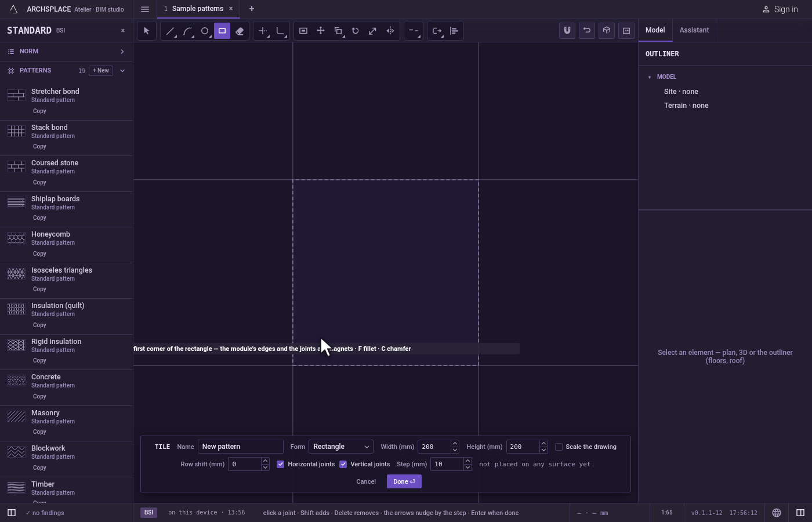
Task: Click the globe icon in status bar
Action: pyautogui.click(x=777, y=513)
